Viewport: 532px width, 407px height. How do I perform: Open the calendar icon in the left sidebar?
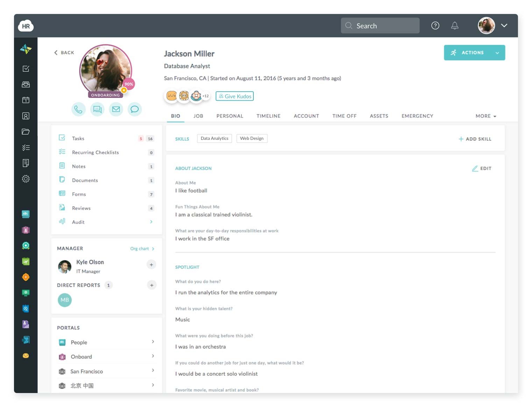coord(26,100)
